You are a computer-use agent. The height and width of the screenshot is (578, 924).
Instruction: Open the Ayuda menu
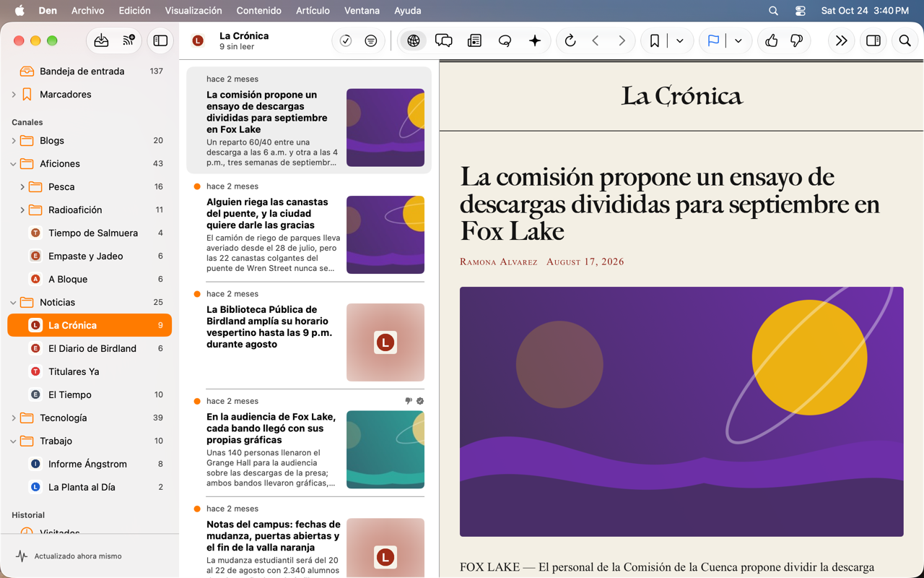click(408, 11)
